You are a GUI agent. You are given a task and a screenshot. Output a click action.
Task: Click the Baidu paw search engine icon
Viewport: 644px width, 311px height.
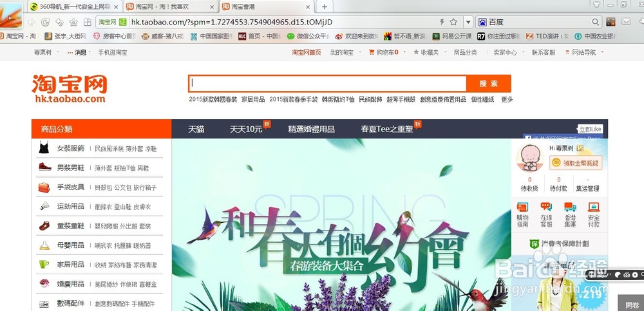pos(482,22)
